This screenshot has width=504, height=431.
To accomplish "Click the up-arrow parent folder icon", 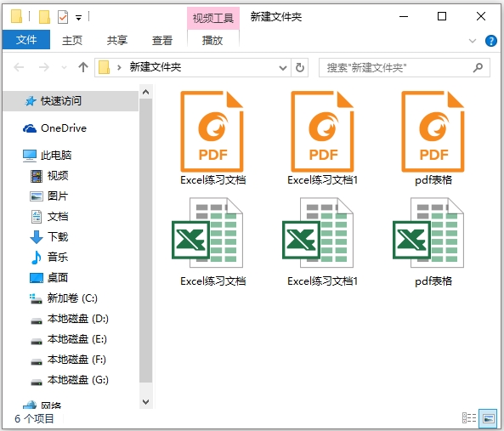I will (x=83, y=67).
